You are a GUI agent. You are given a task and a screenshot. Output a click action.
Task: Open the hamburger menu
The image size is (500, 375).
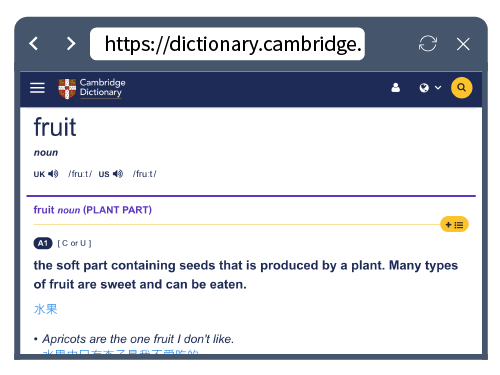37,88
